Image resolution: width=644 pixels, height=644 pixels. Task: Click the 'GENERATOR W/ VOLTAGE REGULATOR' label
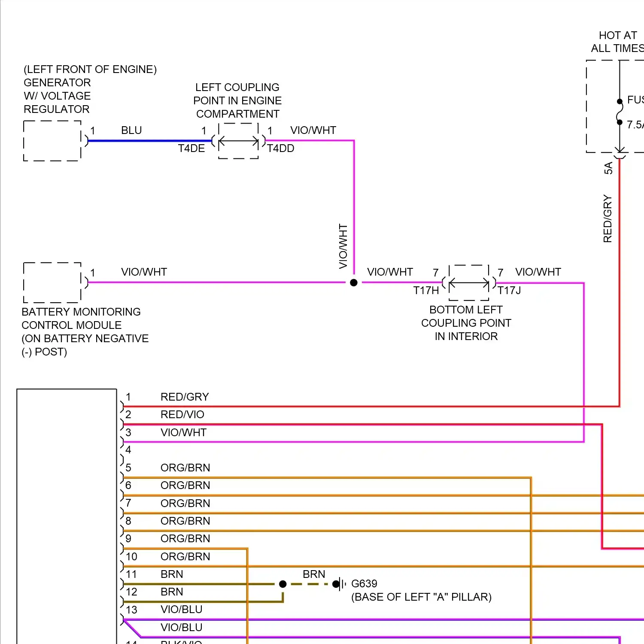point(57,96)
